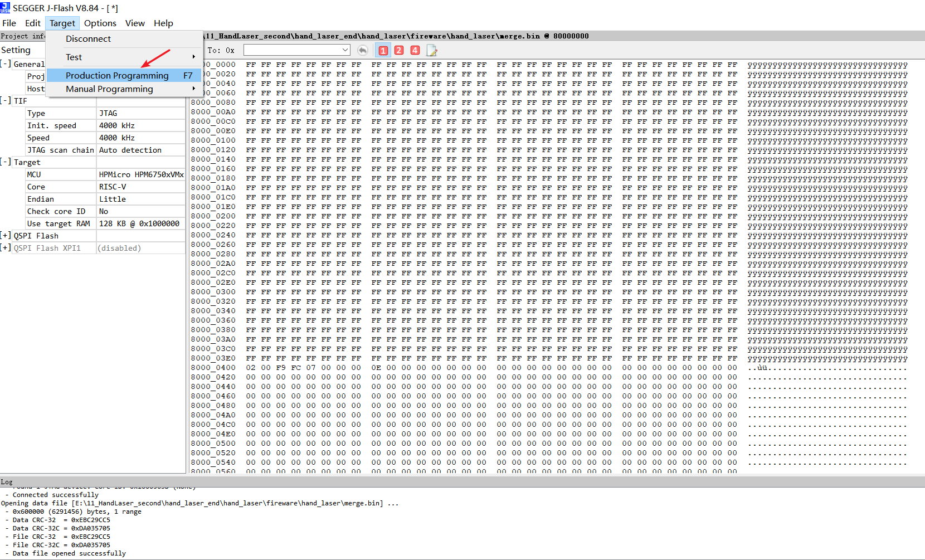The image size is (925, 560).
Task: Click the SEGGER J-Flash title bar icon
Action: click(x=5, y=8)
